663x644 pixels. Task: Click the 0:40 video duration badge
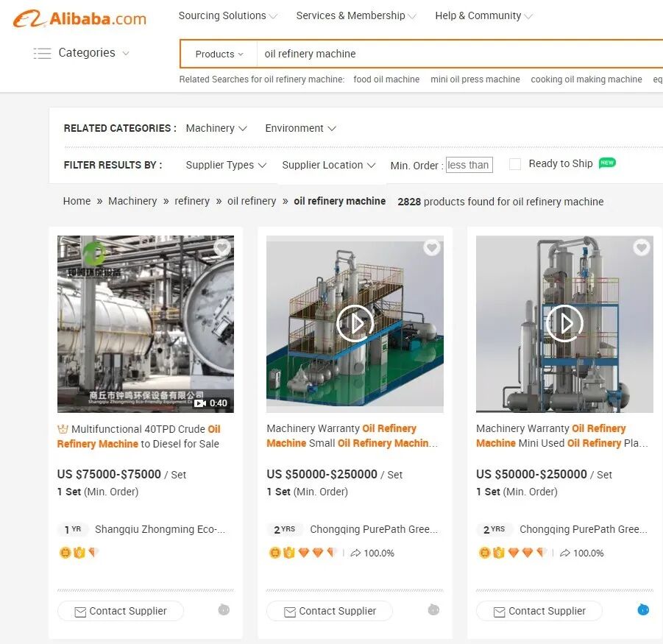click(x=210, y=403)
